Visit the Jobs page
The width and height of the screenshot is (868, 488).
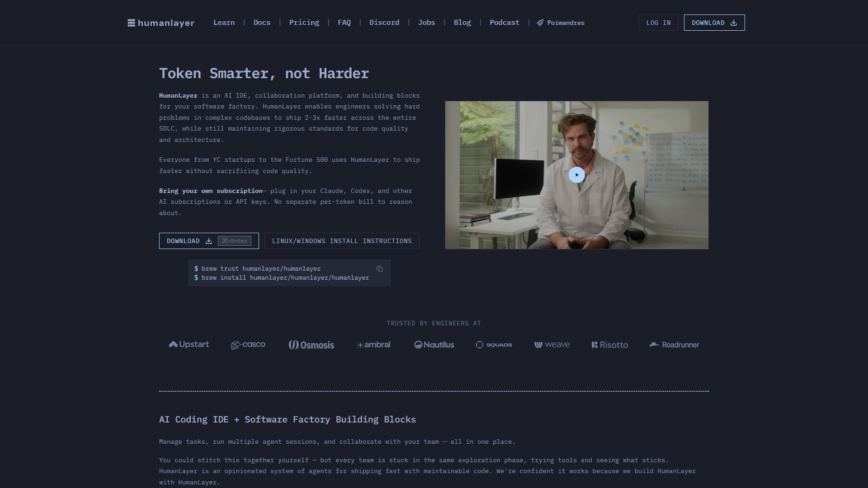click(426, 23)
